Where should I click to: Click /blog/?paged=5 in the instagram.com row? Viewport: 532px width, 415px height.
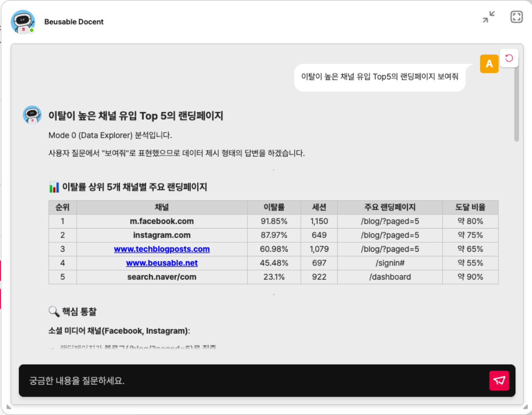[x=390, y=235]
